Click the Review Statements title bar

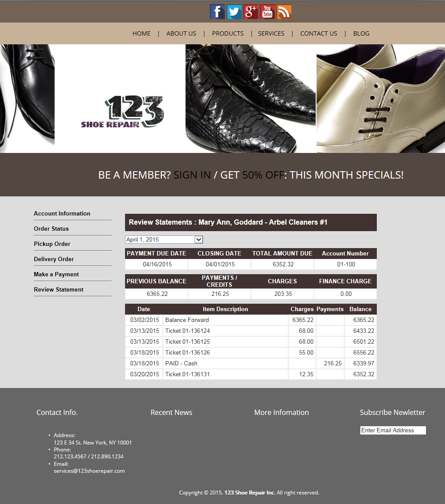coord(251,222)
